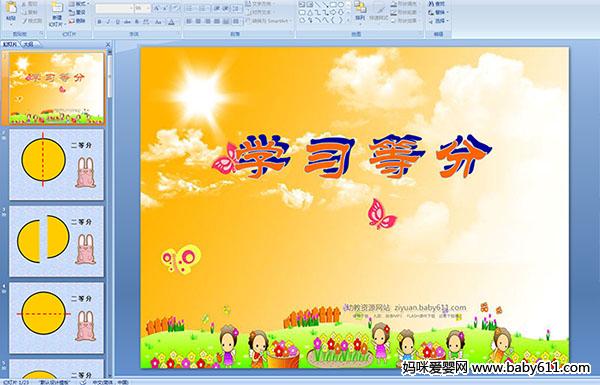Click the Paste clipboard icon
The height and width of the screenshot is (385, 600).
(x=11, y=8)
